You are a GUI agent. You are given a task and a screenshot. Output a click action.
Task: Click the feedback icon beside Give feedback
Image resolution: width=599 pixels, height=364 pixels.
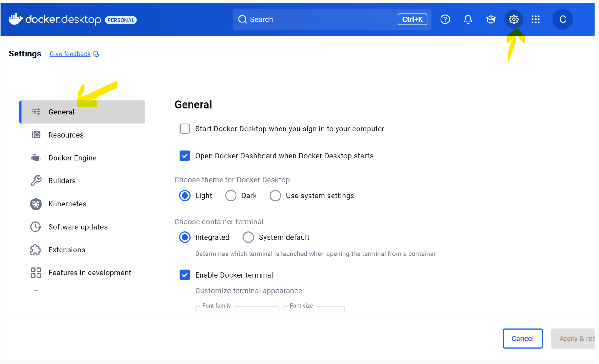pos(96,54)
